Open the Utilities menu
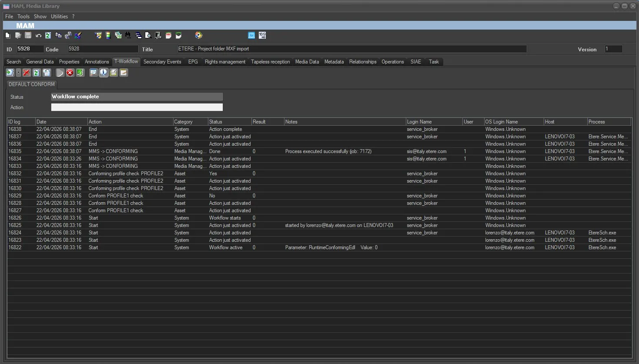Viewport: 639px width, 364px height. (x=59, y=17)
